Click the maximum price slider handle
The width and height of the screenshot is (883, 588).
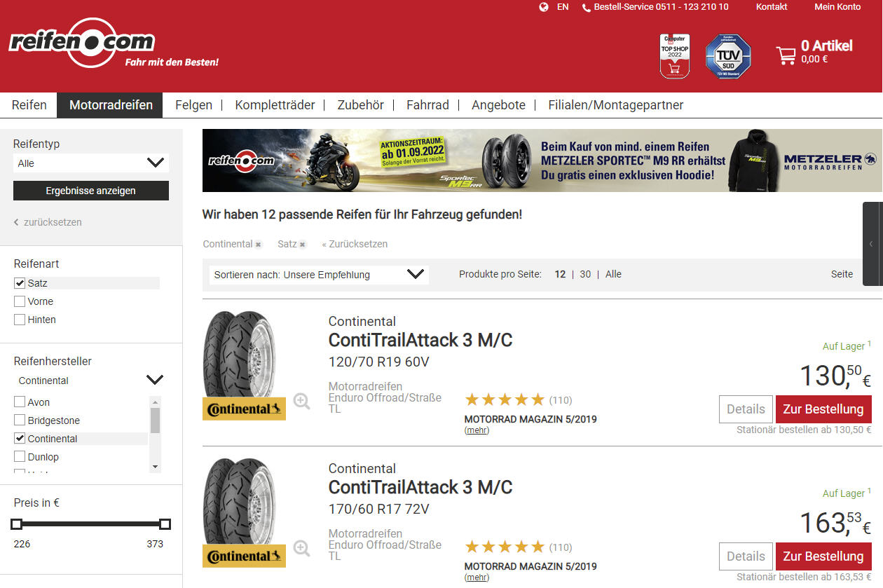[165, 524]
